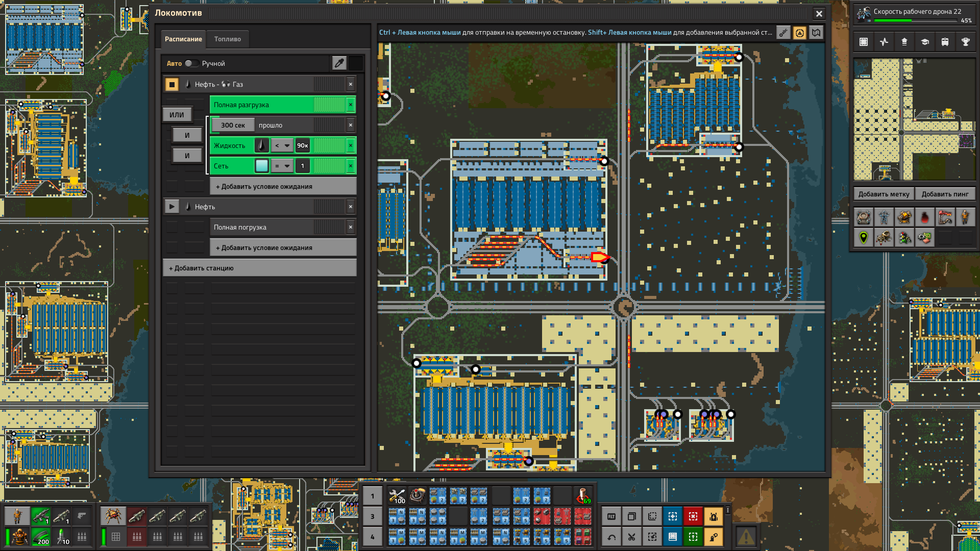Toggle logistic network roboport map overlay
The image size is (980, 551).
coord(864,217)
